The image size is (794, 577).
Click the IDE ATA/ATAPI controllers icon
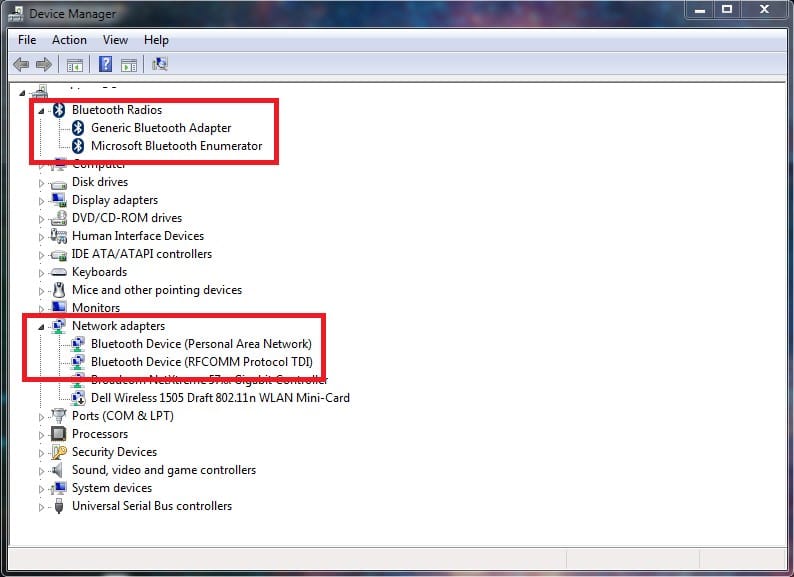[59, 254]
